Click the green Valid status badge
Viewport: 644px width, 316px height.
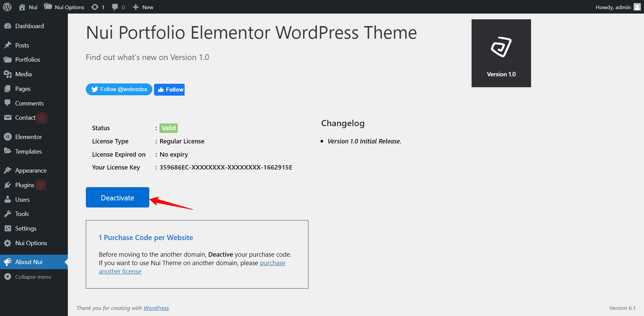coord(169,128)
